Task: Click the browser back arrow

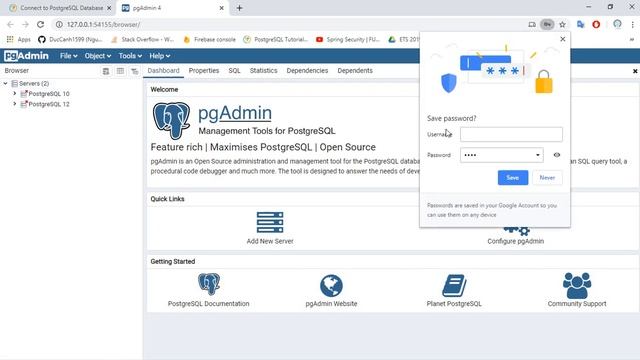Action: coord(10,24)
